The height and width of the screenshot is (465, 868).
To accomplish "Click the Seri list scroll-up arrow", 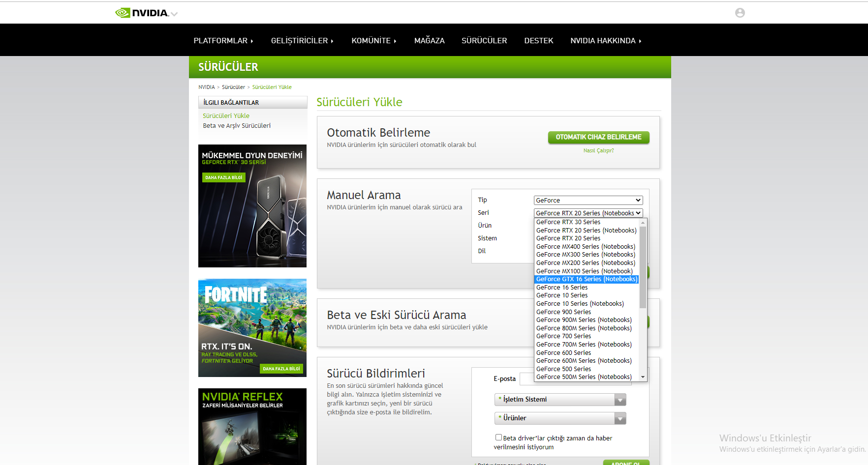I will tap(643, 223).
